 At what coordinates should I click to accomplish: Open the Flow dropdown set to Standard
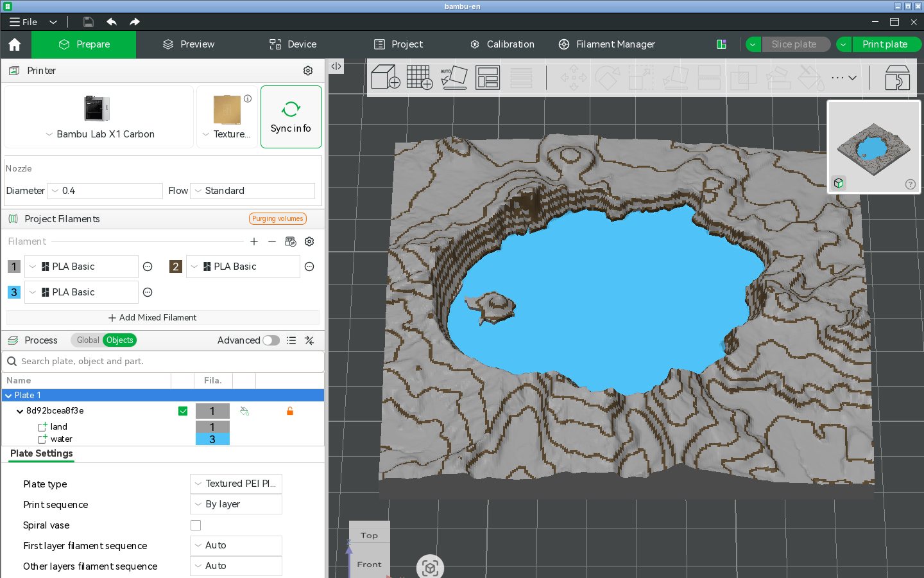point(253,191)
